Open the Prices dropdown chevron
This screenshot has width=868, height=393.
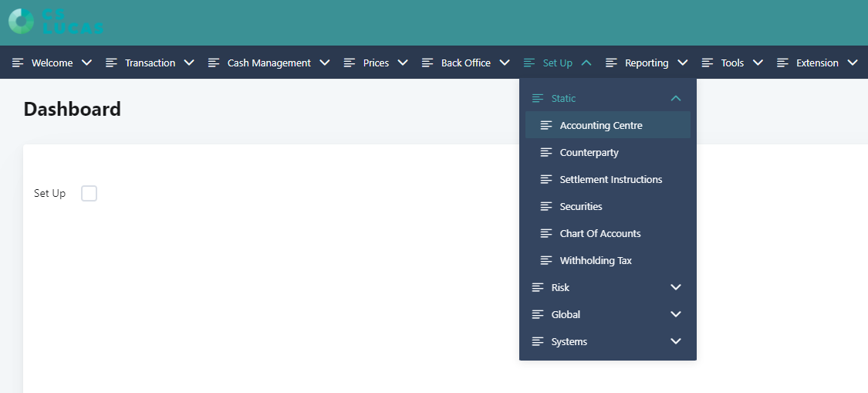coord(403,63)
